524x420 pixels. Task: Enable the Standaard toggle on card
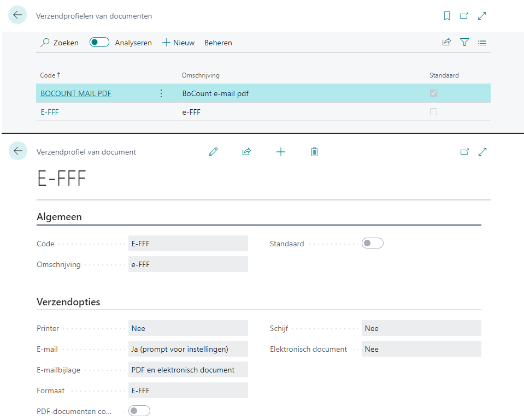372,244
